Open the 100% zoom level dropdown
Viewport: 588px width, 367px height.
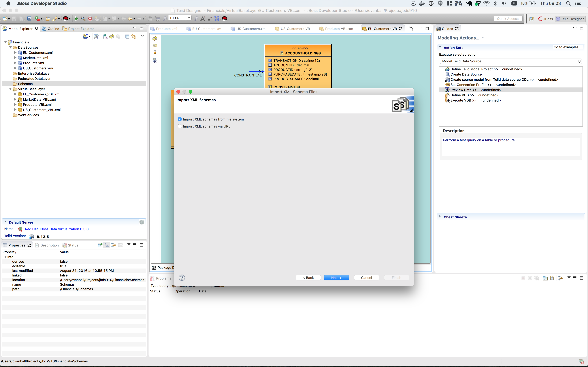(189, 18)
